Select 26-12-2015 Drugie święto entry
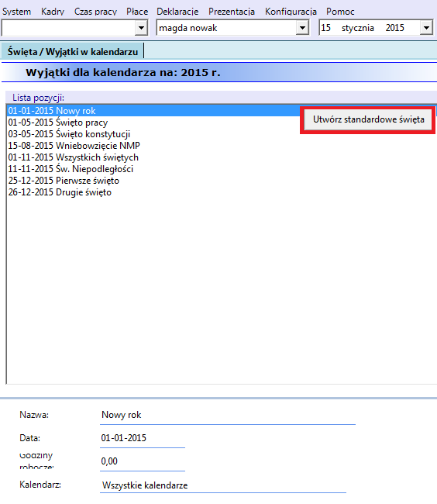This screenshot has height=504, width=437. [x=60, y=192]
